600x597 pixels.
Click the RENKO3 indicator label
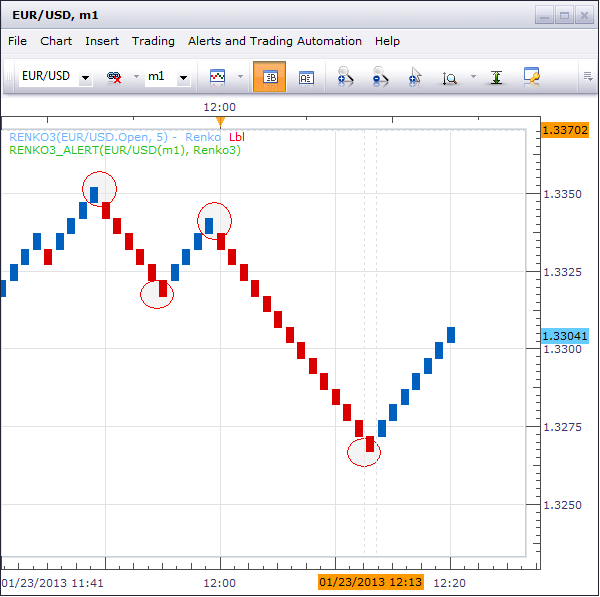pos(88,137)
